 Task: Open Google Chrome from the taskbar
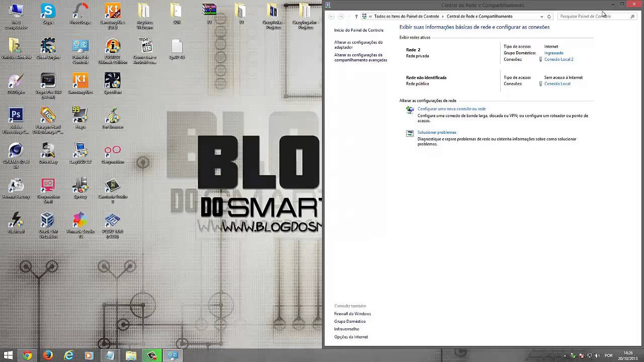27,355
